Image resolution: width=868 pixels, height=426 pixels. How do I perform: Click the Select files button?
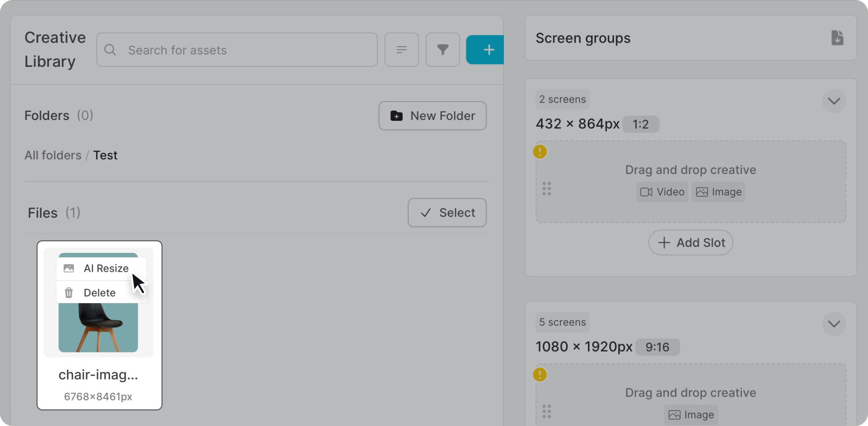pyautogui.click(x=447, y=213)
